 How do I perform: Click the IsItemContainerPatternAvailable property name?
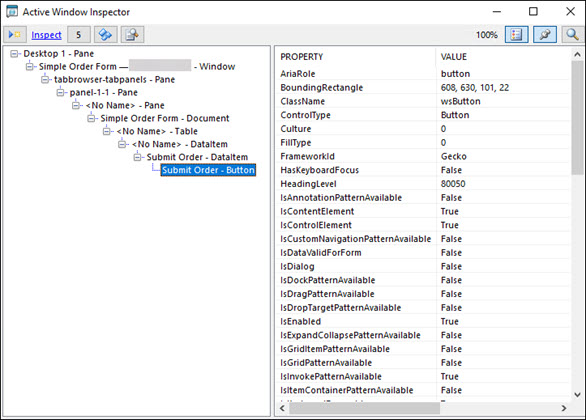(347, 390)
